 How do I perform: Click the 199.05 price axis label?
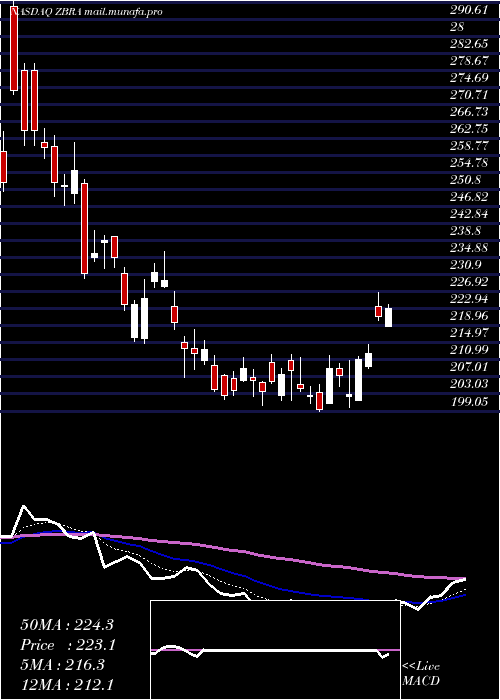tap(468, 400)
